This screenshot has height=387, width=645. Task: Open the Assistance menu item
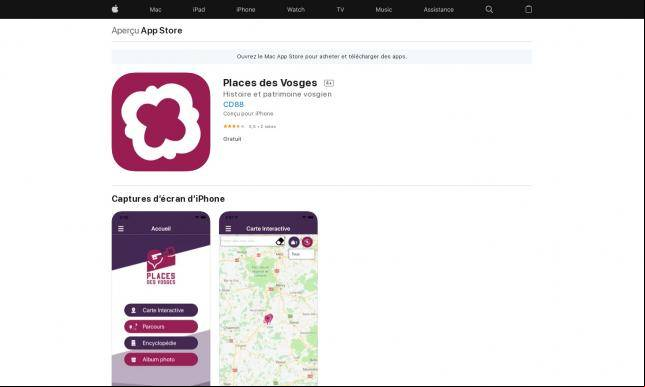(439, 9)
